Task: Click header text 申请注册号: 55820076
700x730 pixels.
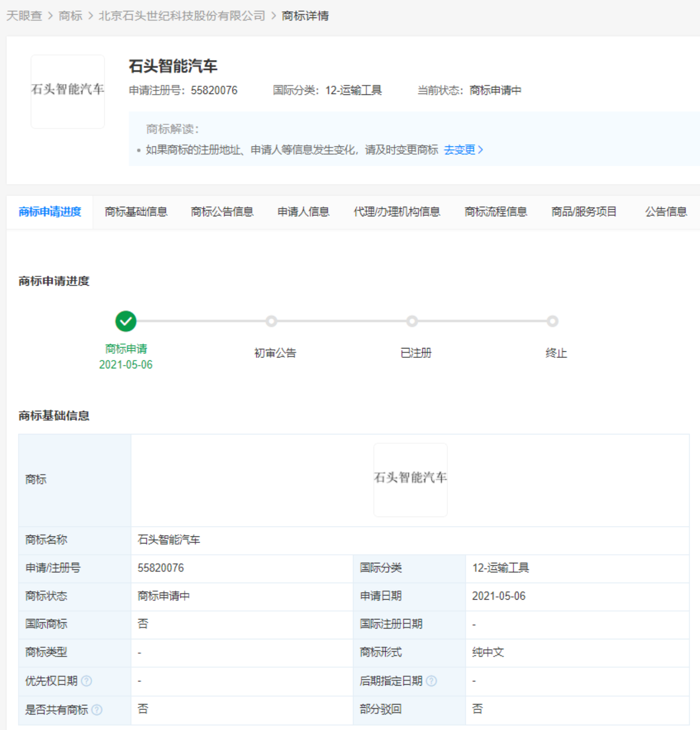Action: click(x=183, y=90)
